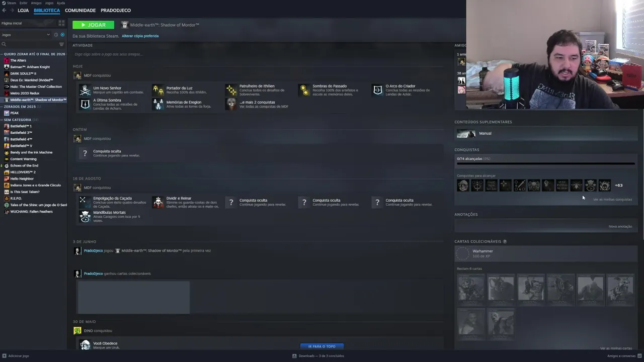Open the collections grid view icon
The width and height of the screenshot is (644, 362).
(61, 23)
